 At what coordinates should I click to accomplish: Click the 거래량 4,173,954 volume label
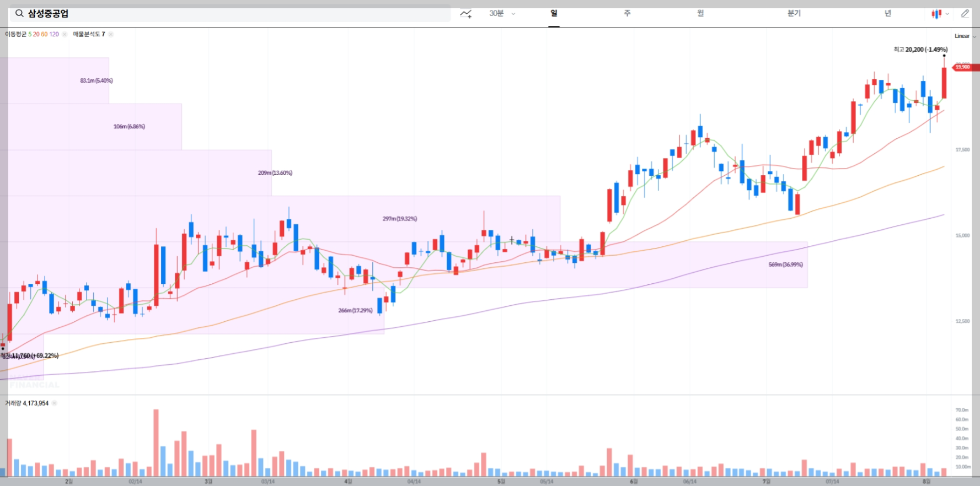tap(27, 403)
